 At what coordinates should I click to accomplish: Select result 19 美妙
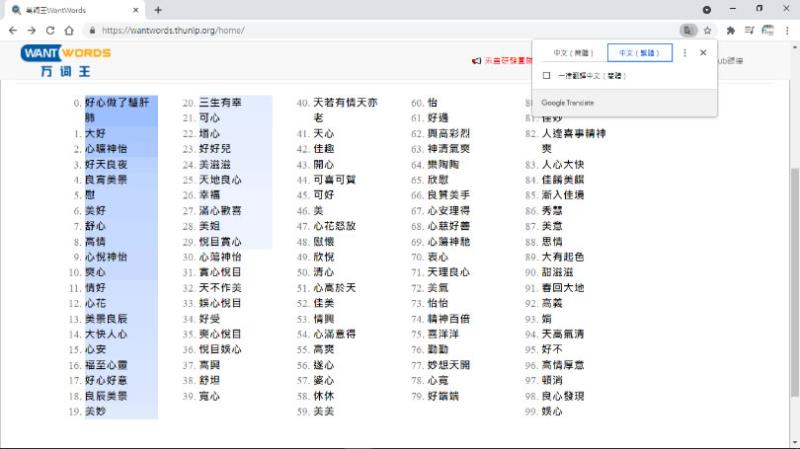coord(95,411)
